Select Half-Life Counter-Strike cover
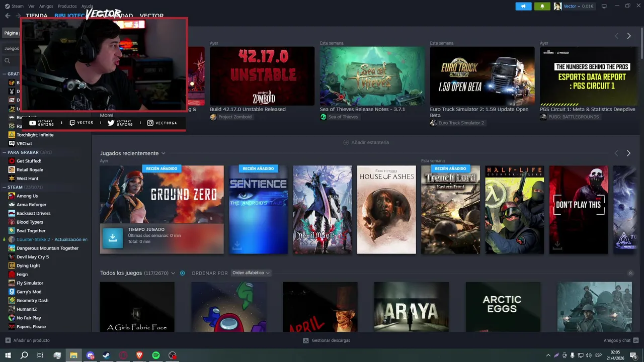This screenshot has height=362, width=644. pos(514,210)
